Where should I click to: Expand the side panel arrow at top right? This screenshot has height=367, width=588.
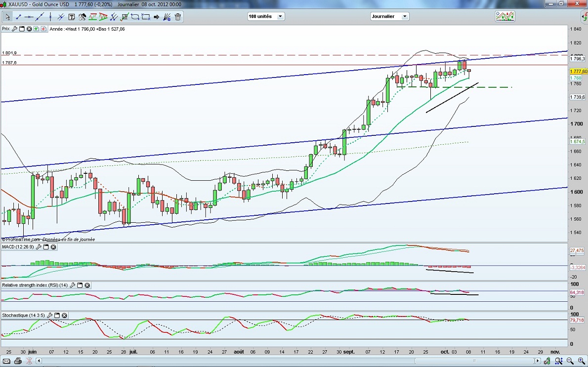584,16
